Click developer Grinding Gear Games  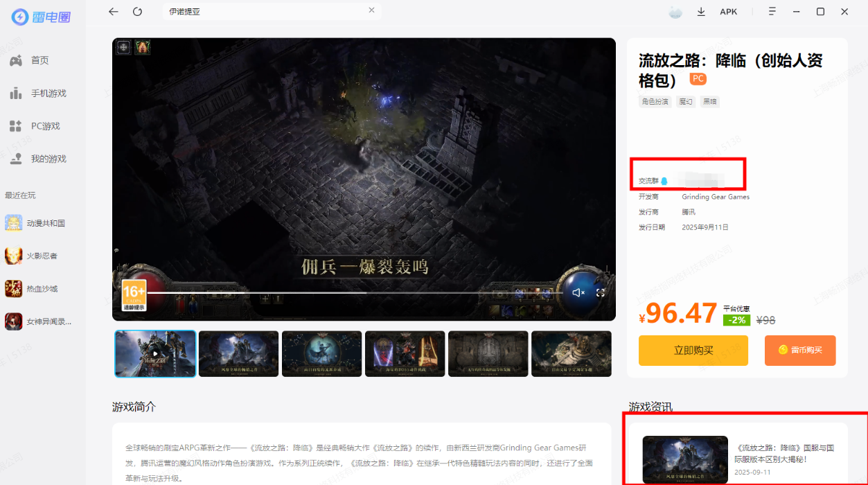[716, 197]
